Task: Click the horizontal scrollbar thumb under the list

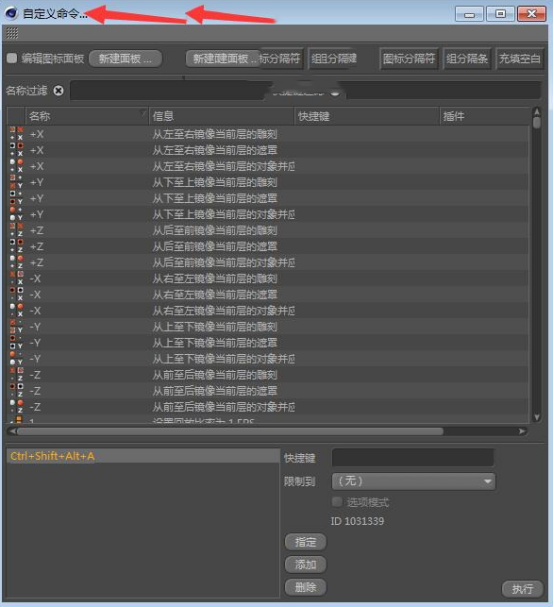Action: click(x=230, y=431)
